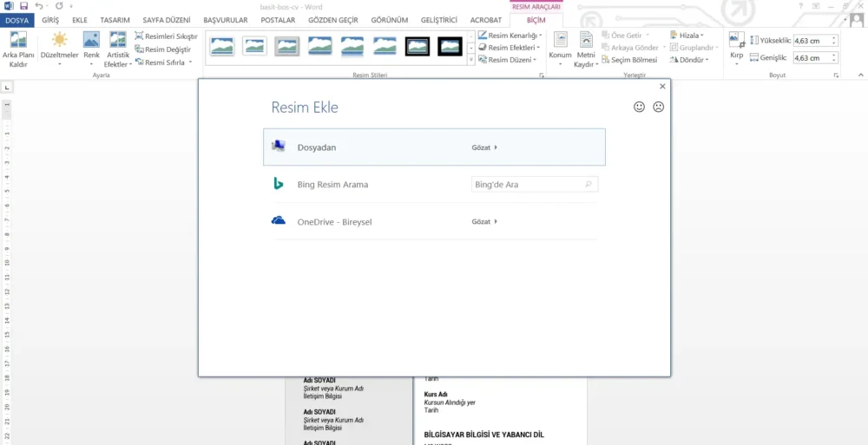
Task: Click the Kırp crop tool icon
Action: [737, 40]
